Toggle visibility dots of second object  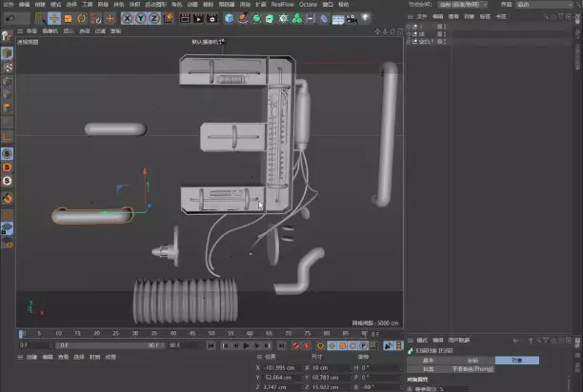445,34
